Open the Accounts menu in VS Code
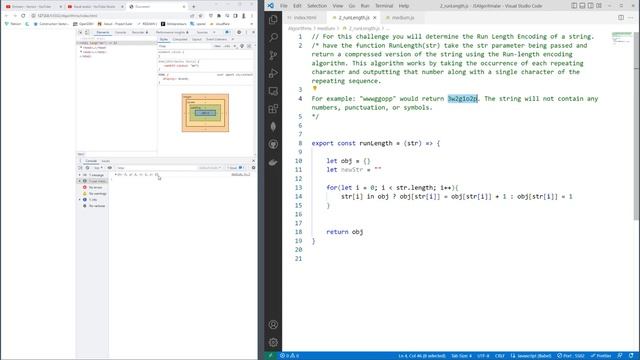Screen dimensions: 640x360 (x=273, y=324)
